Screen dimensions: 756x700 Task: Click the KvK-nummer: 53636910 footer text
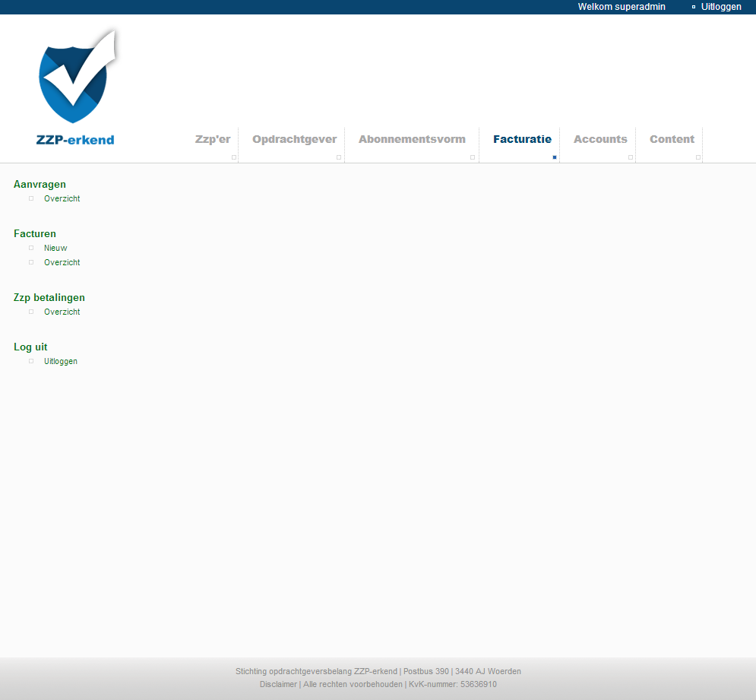tap(453, 685)
